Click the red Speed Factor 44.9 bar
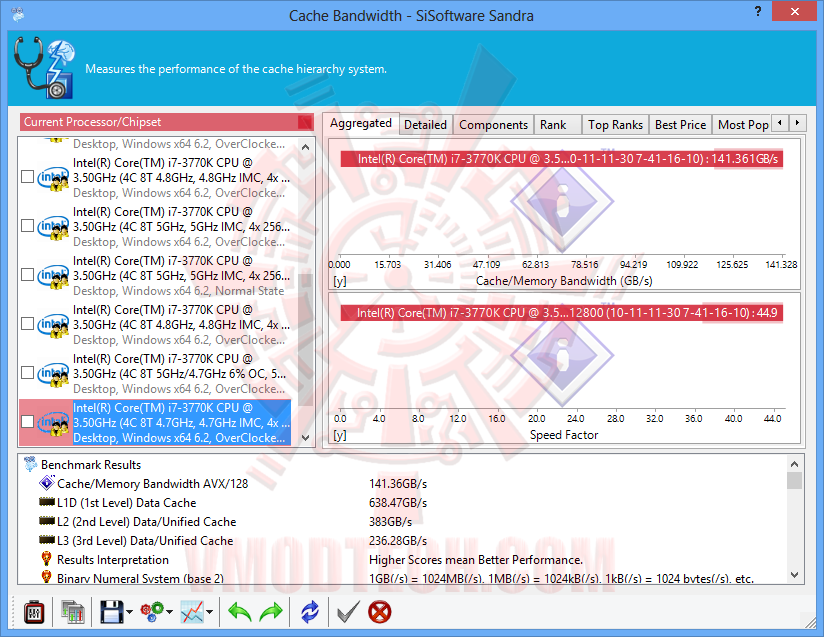 click(x=562, y=313)
